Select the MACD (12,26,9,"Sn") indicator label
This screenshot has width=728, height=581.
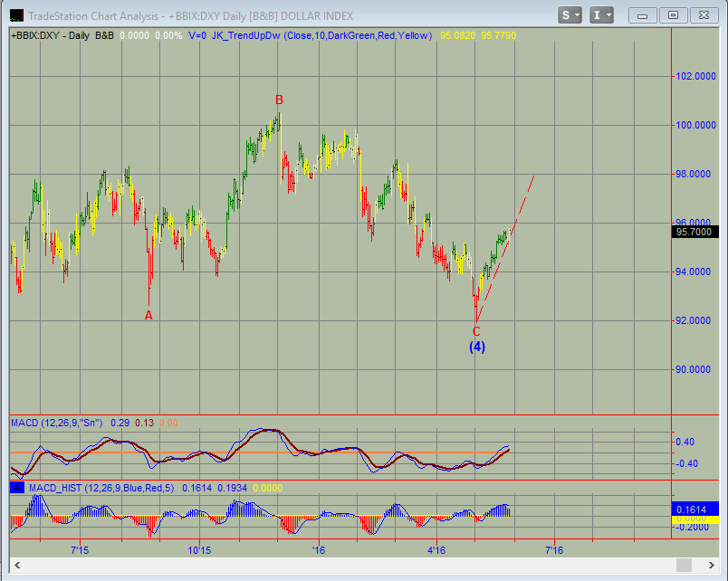(x=57, y=423)
